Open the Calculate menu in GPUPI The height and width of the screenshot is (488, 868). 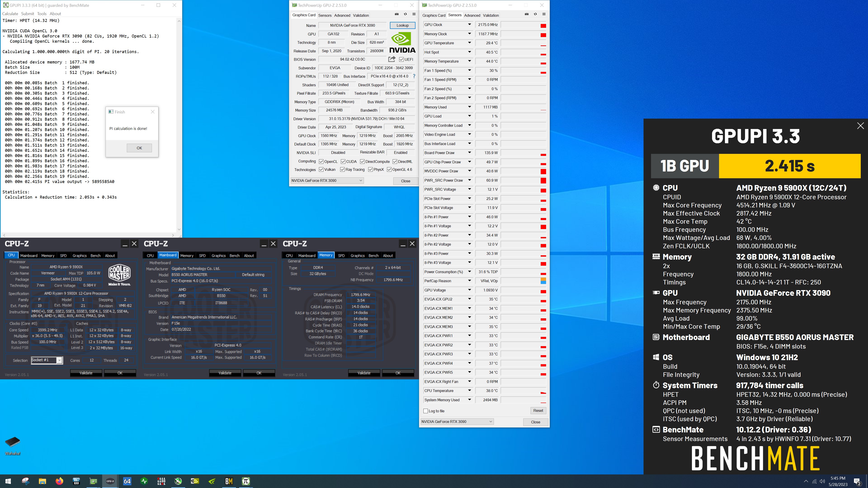pos(10,14)
